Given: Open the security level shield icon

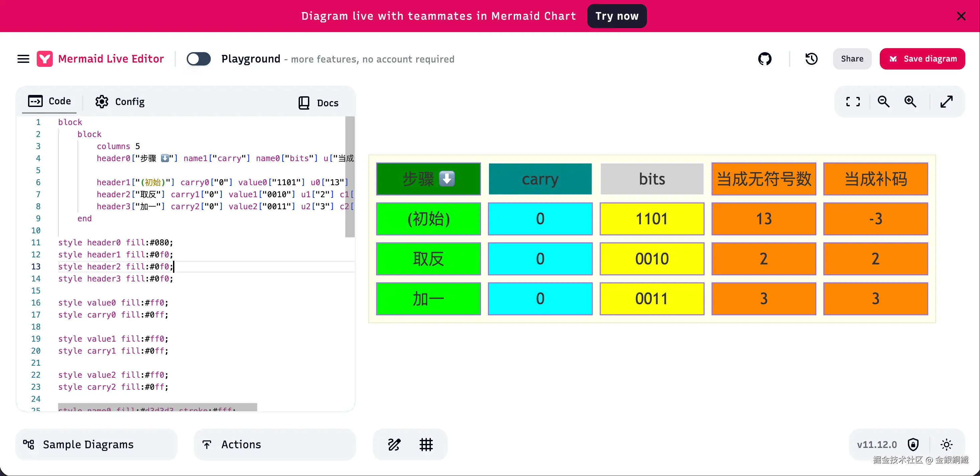Looking at the screenshot, I should coord(913,444).
